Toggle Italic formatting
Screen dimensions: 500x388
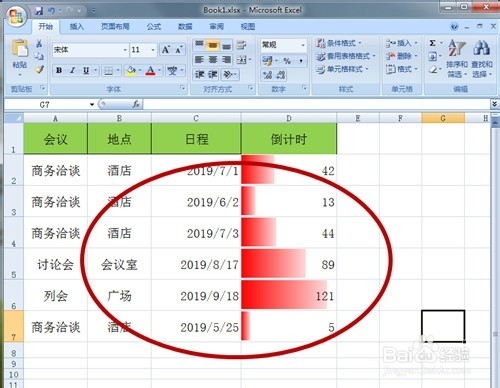(72, 70)
